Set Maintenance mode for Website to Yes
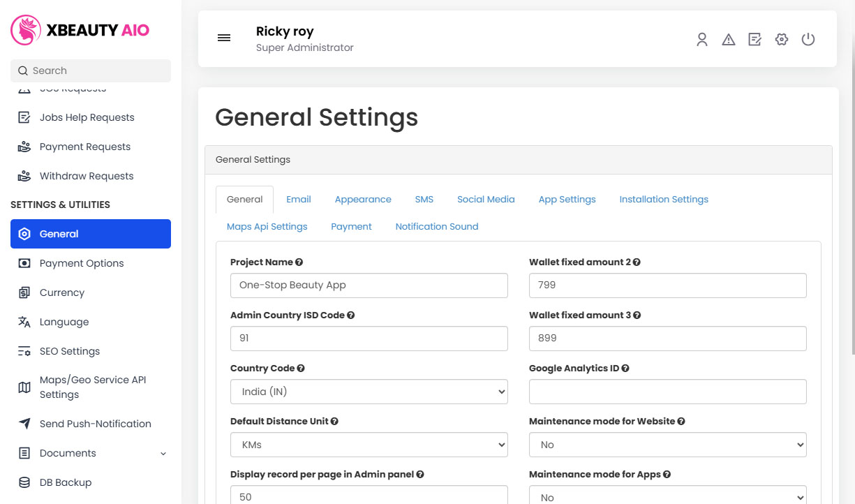 pos(667,445)
